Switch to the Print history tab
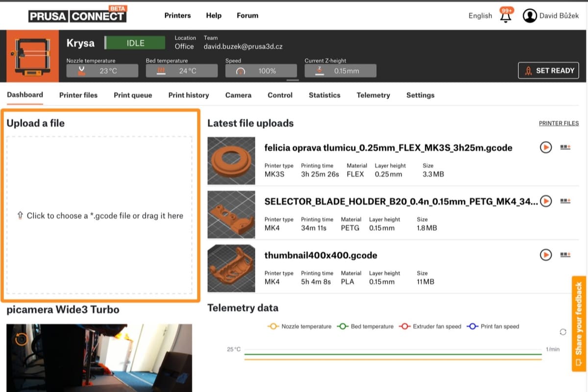Image resolution: width=588 pixels, height=392 pixels. [x=189, y=95]
